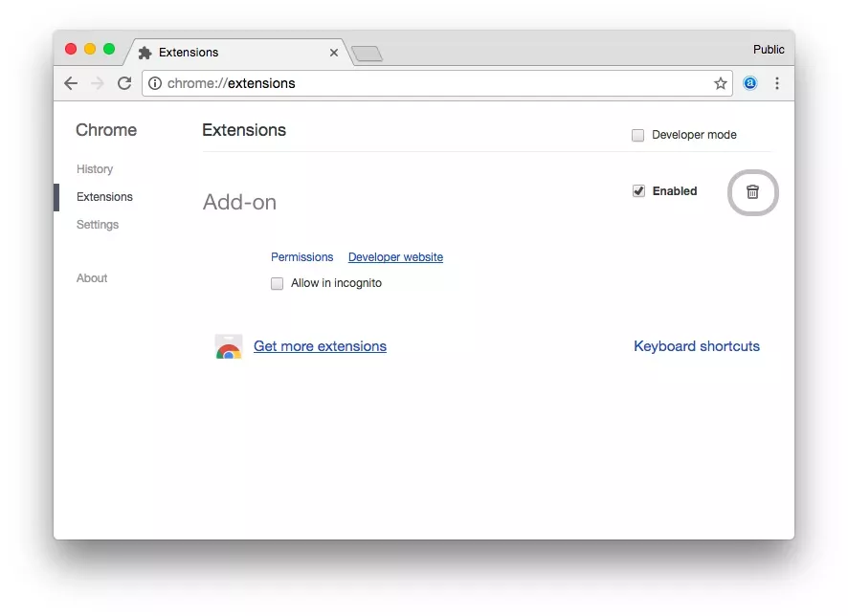Go back using the back arrow
848x616 pixels.
coord(71,83)
